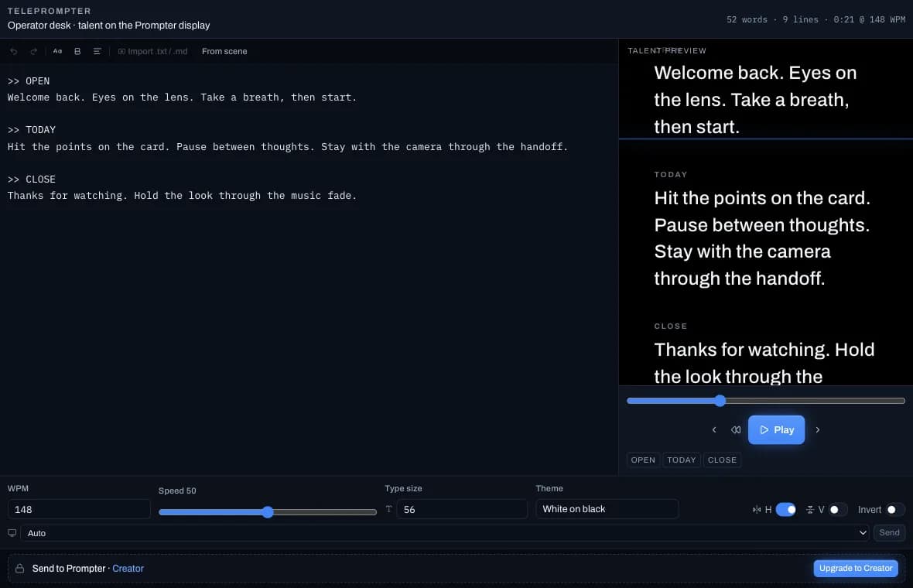Jump to the OPEN section chip
Screen dimensions: 913x588
pyautogui.click(x=643, y=460)
